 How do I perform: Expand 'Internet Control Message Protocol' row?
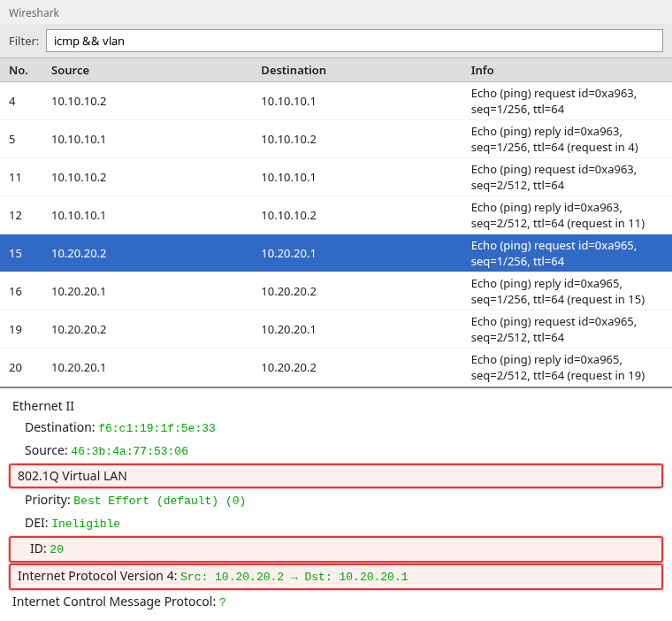coord(119,602)
